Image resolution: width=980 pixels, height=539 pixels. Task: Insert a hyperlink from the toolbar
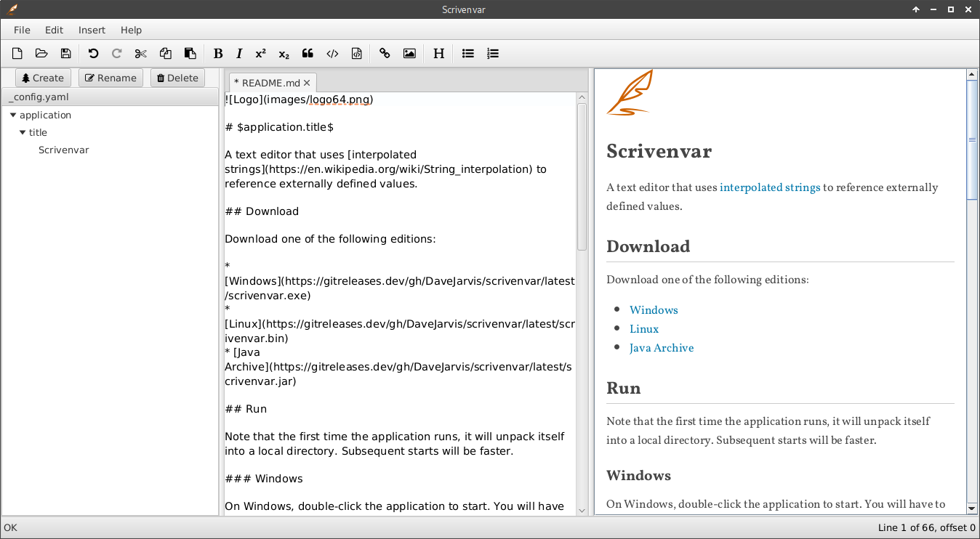pos(385,53)
